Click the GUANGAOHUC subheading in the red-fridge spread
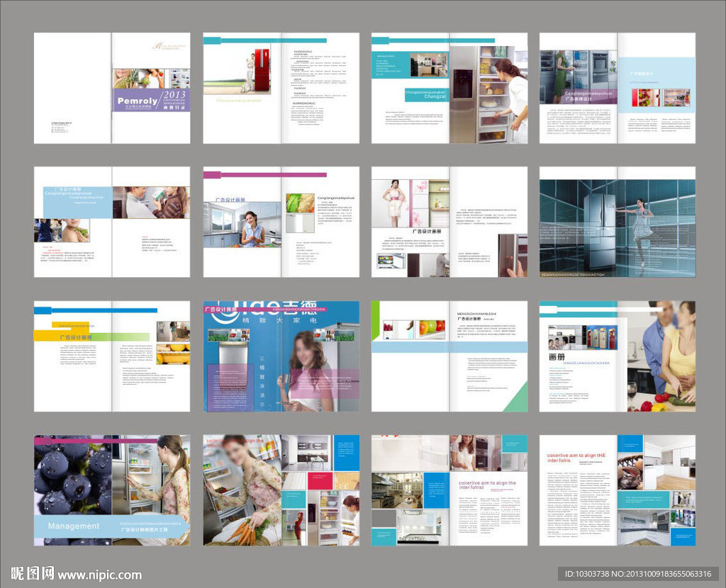The height and width of the screenshot is (588, 726). pos(305,103)
